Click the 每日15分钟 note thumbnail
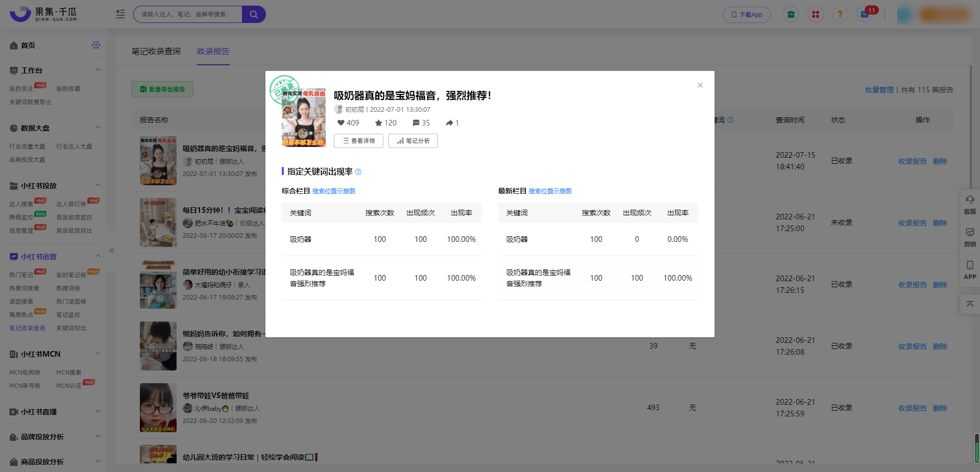Screen dimensions: 980x472 coord(158,222)
